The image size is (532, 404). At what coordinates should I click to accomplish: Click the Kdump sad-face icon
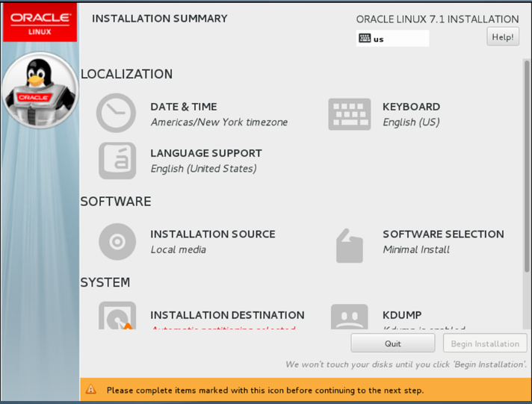point(350,317)
